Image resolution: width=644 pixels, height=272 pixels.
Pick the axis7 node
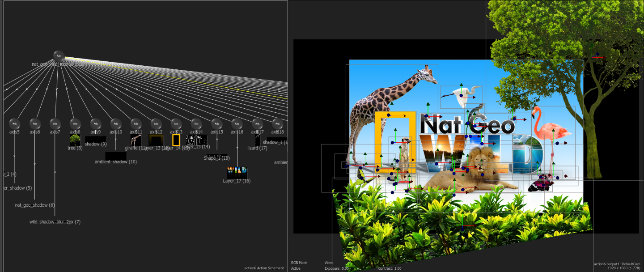tap(55, 123)
